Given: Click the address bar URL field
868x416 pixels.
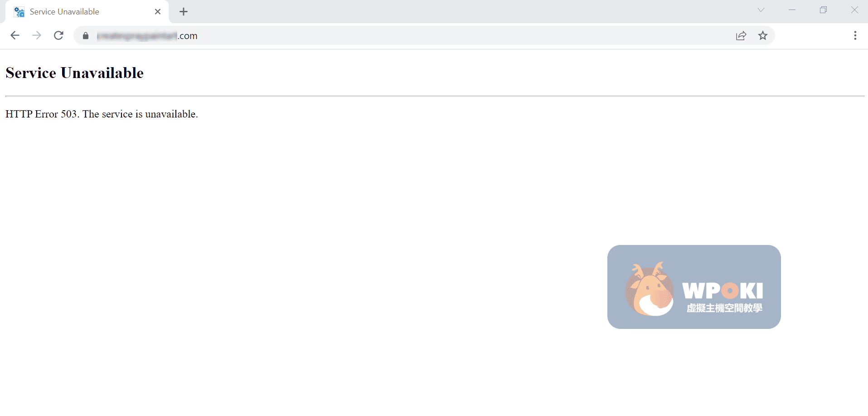Looking at the screenshot, I should coord(408,35).
